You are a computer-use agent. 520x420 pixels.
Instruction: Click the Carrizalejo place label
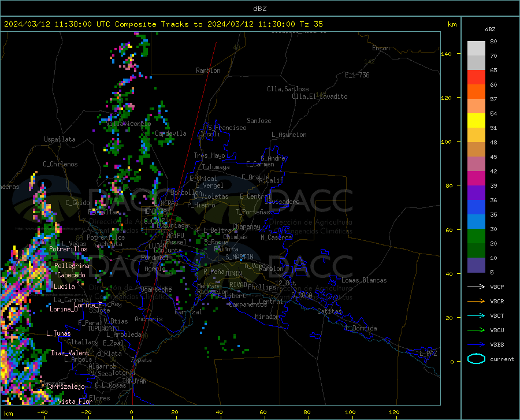pos(66,386)
